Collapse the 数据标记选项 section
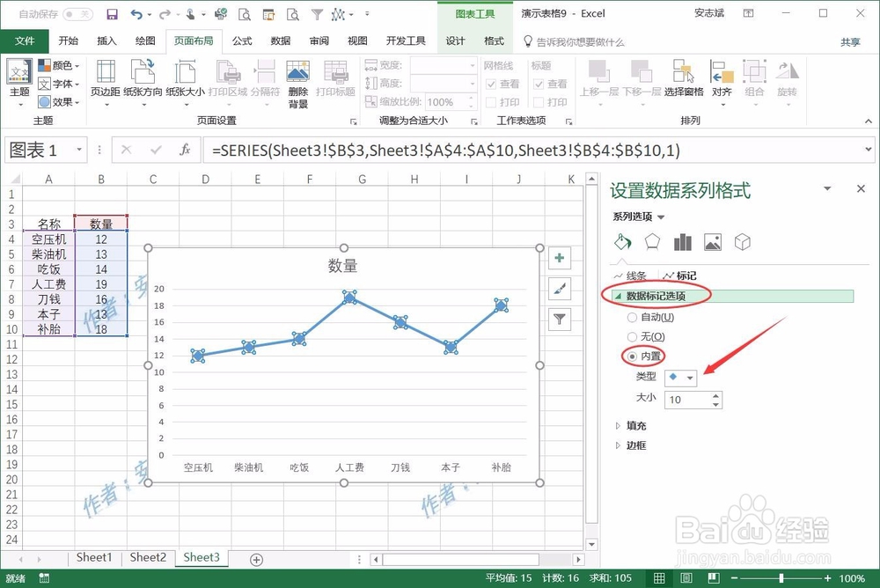The width and height of the screenshot is (880, 588). [x=620, y=297]
